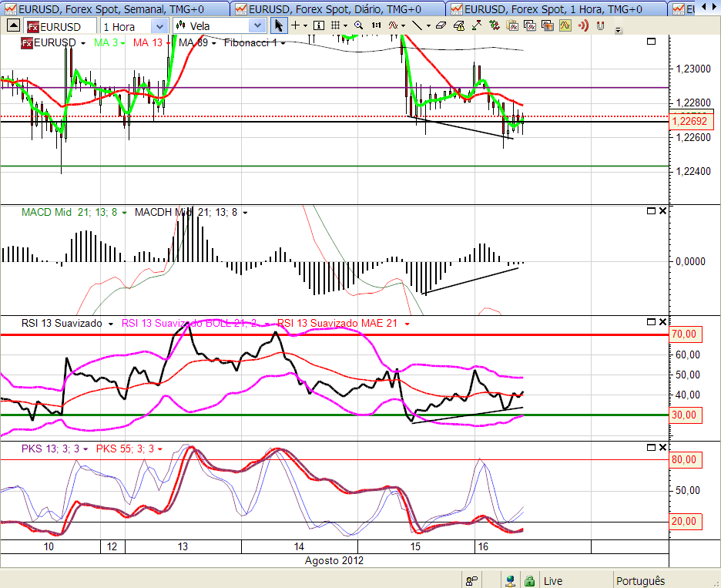Maximize the RSI pane
Screen dimensions: 721x588
click(651, 321)
